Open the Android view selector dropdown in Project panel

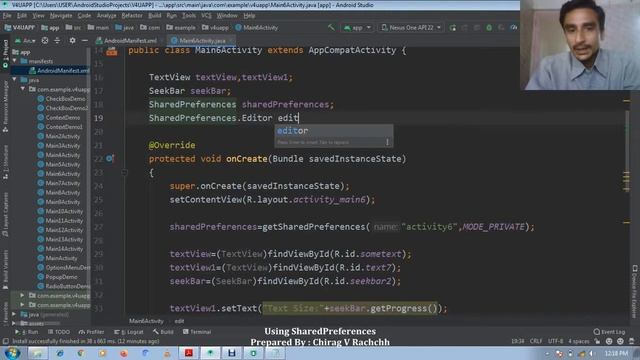coord(25,40)
